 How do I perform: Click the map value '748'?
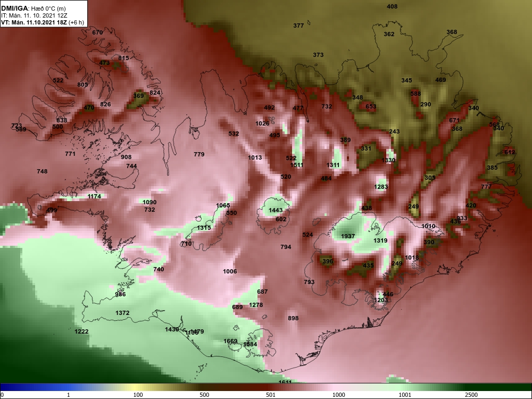[x=42, y=172]
